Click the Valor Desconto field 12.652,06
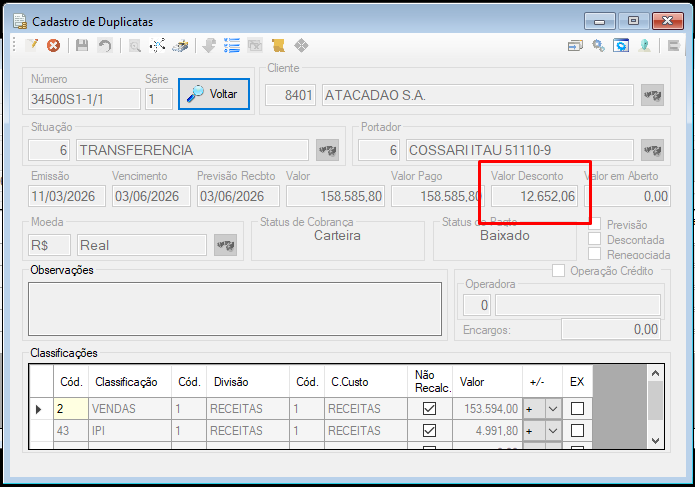Screen dimensions: 695x487 pyautogui.click(x=534, y=196)
